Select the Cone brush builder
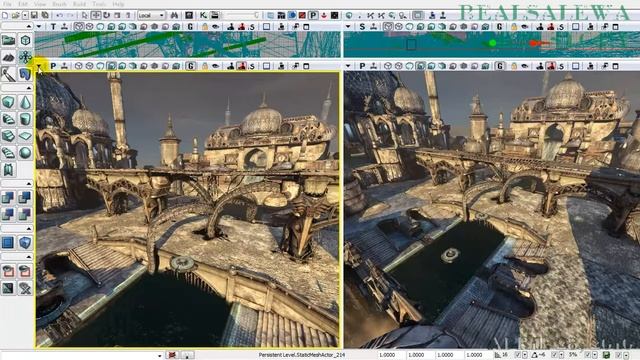Viewport: 640px width, 360px height. pyautogui.click(x=25, y=102)
